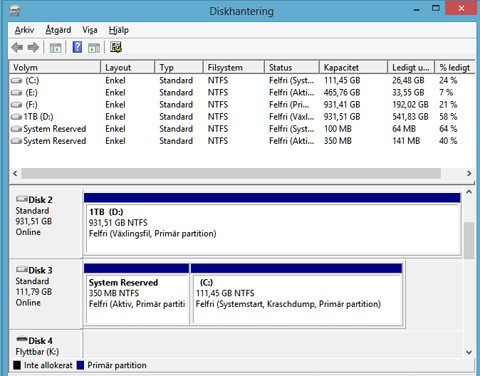Screen dimensions: 480x376
Task: Sort by the Status column header
Action: (x=292, y=67)
